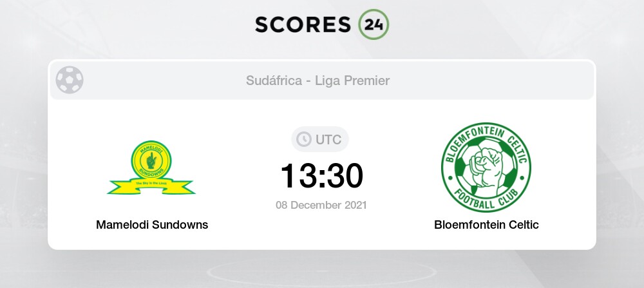Click the hand emblem in Sundowns crest
This screenshot has width=644, height=288.
pos(151,160)
